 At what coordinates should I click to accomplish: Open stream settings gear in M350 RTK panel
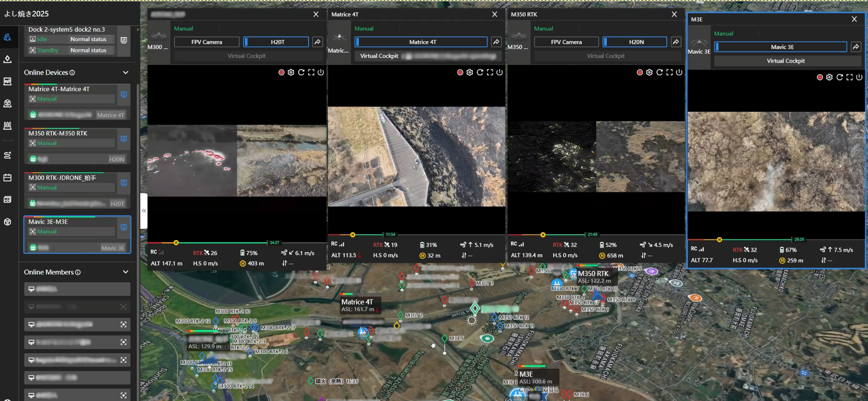(649, 72)
